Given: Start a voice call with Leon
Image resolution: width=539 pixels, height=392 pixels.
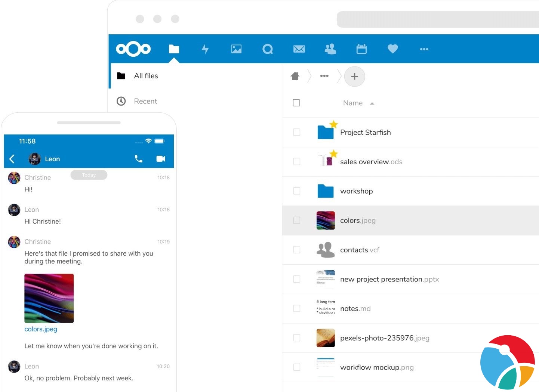Looking at the screenshot, I should pyautogui.click(x=138, y=159).
